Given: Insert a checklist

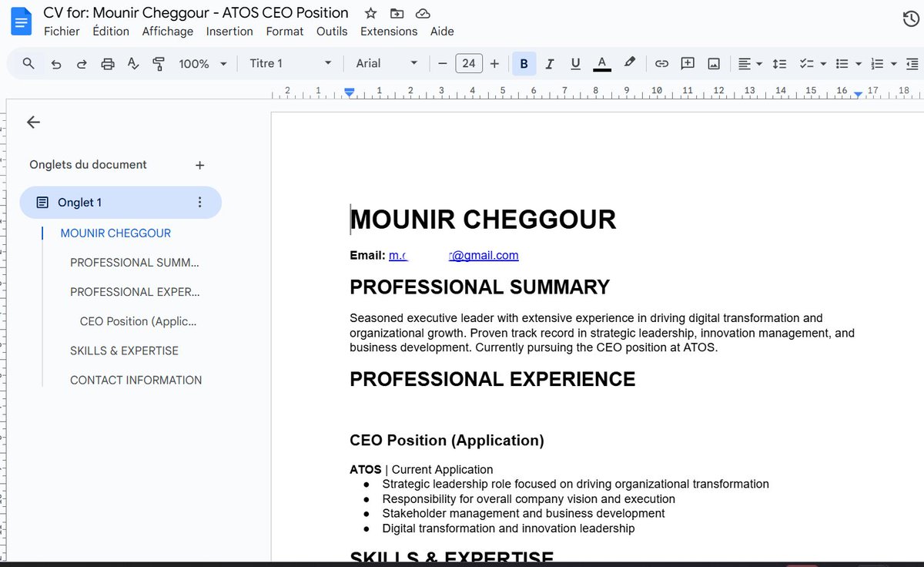Looking at the screenshot, I should click(x=806, y=64).
